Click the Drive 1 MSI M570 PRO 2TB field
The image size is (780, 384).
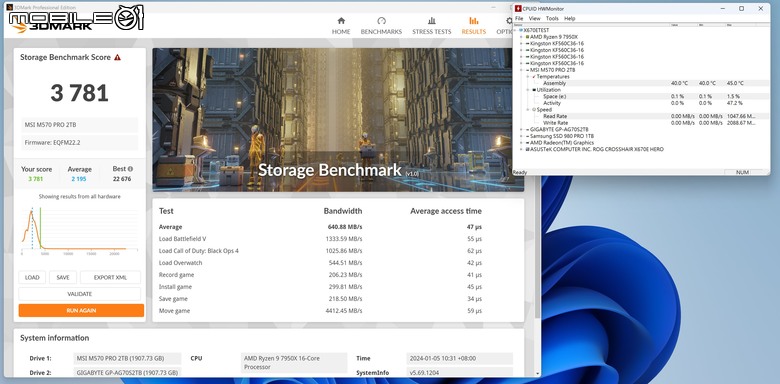tap(127, 358)
